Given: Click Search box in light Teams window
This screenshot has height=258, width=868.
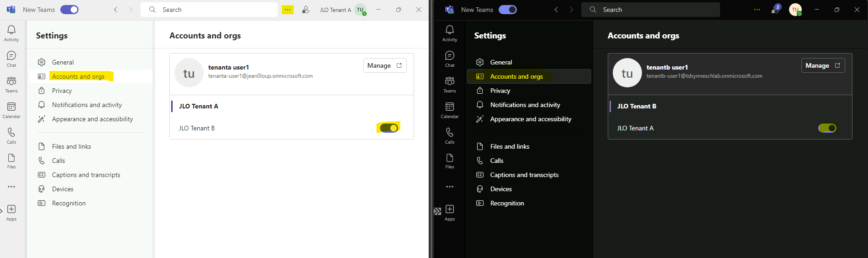Looking at the screenshot, I should point(209,10).
